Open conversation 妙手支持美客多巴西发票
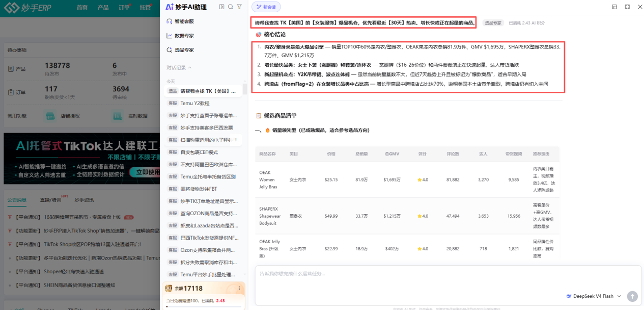Viewport: 644px width, 310px height. pyautogui.click(x=203, y=127)
